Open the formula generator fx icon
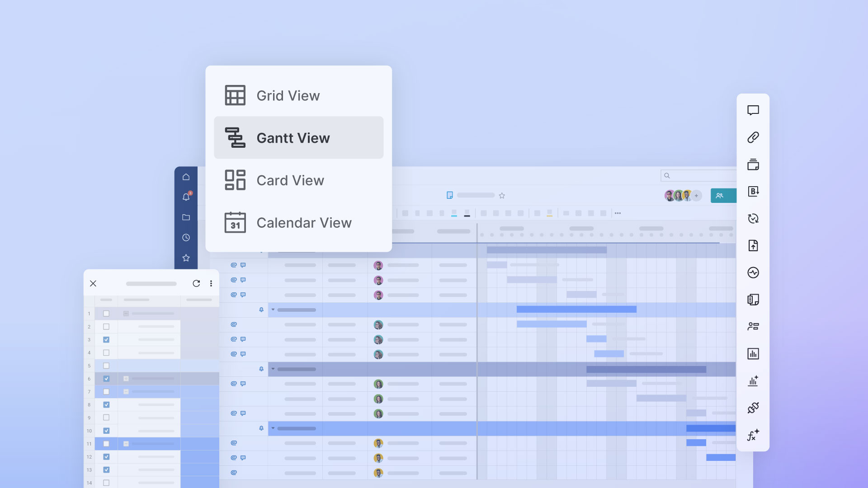The image size is (868, 488). click(x=753, y=435)
